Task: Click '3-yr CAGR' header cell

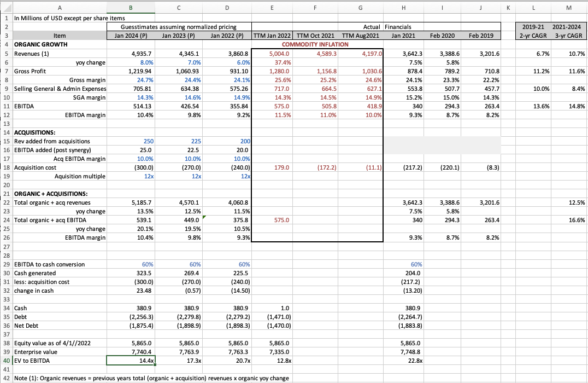Action: [568, 36]
